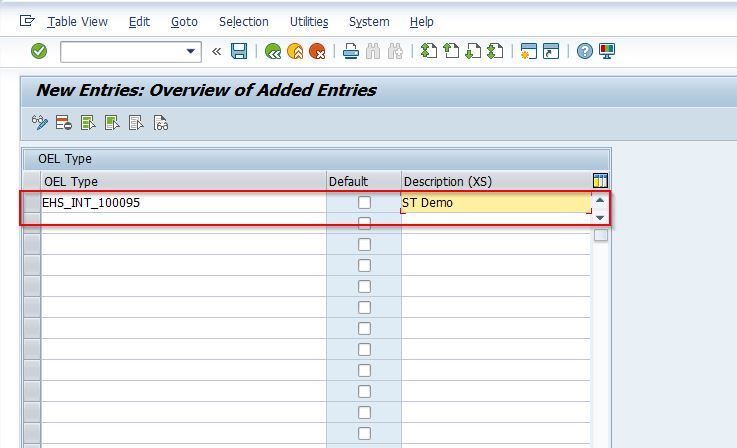Click the Delete entry icon

(x=63, y=123)
